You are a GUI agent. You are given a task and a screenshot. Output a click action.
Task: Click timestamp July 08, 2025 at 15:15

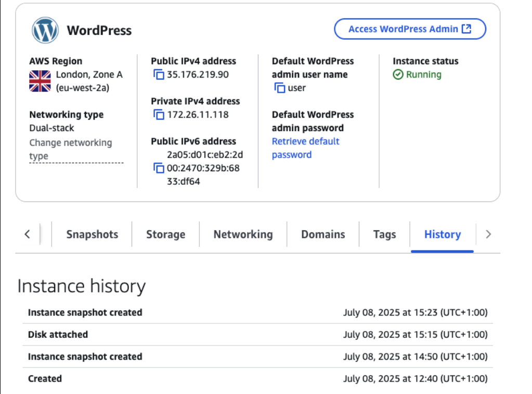pos(416,334)
